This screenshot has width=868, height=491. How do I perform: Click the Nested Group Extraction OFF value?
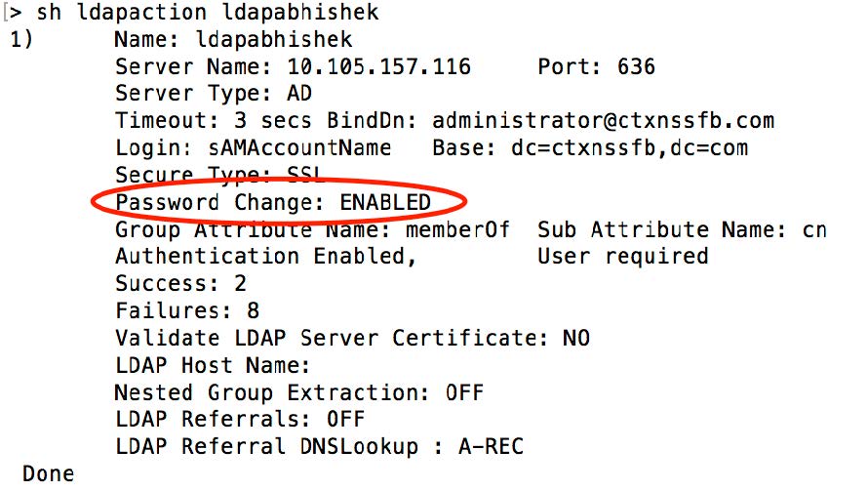click(464, 392)
